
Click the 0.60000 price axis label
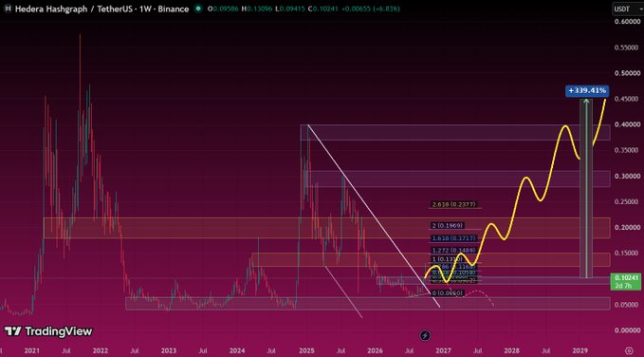tap(627, 22)
